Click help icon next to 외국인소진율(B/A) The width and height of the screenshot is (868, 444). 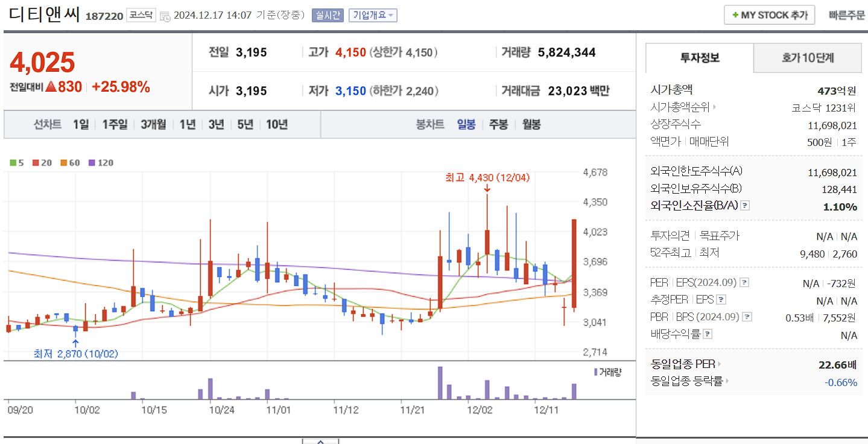click(x=745, y=205)
